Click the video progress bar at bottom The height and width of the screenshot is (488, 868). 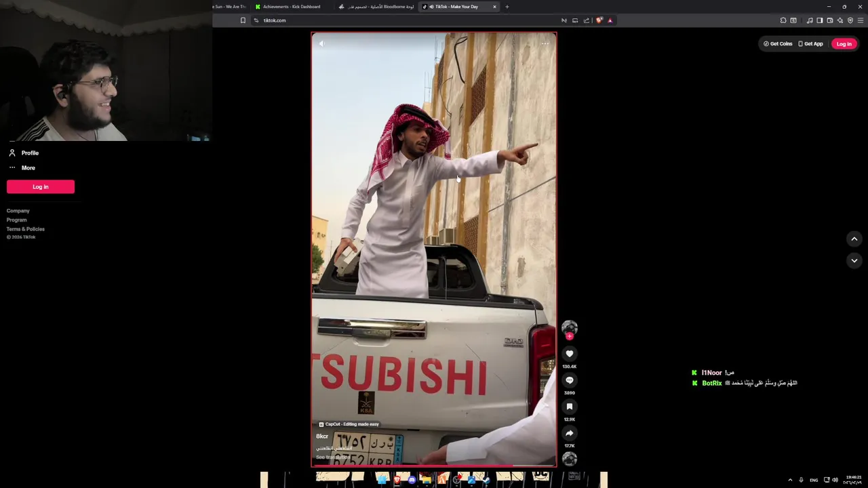pyautogui.click(x=434, y=466)
